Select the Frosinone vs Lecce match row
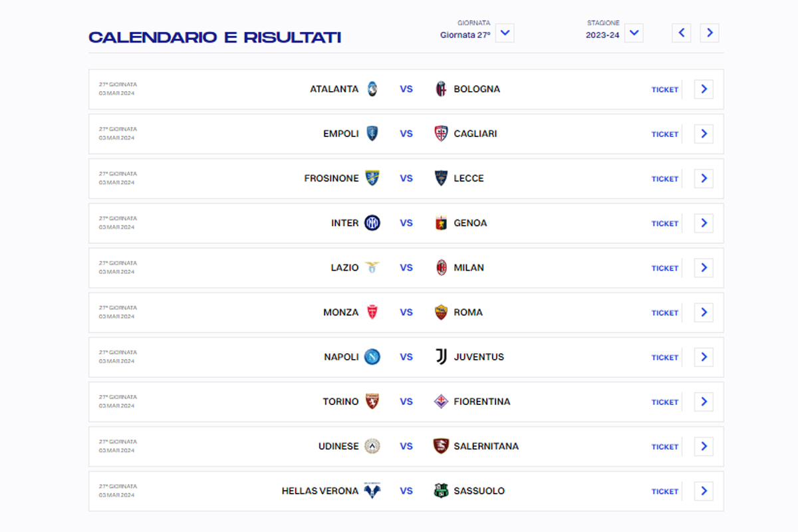 [406, 178]
